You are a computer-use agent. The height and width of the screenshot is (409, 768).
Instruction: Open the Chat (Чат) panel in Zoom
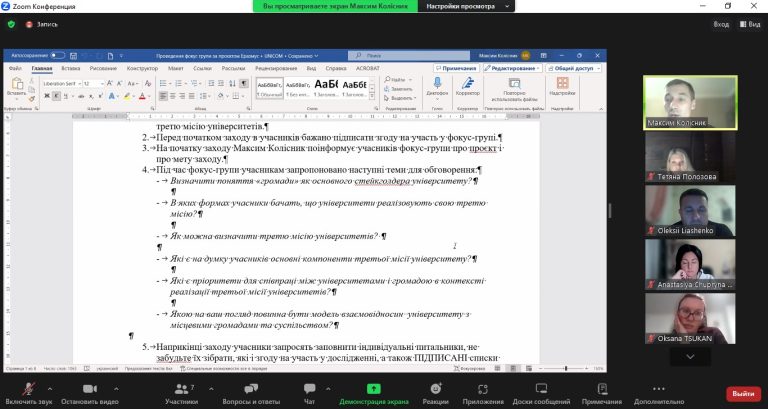point(309,393)
